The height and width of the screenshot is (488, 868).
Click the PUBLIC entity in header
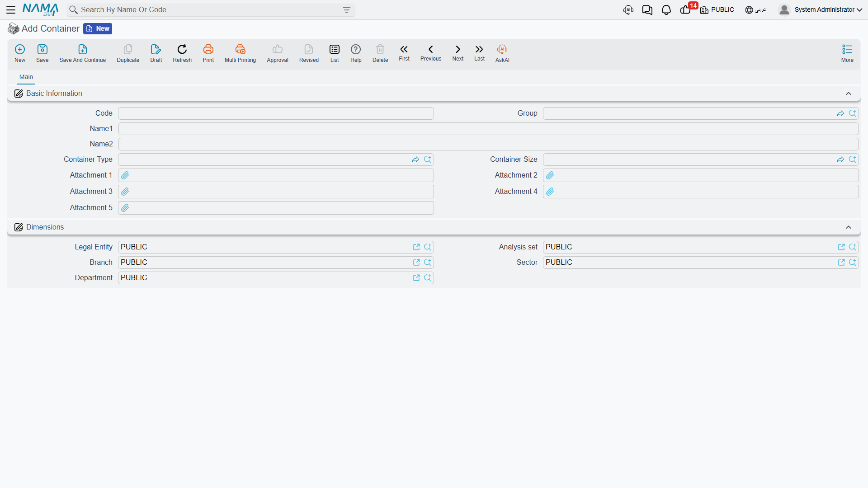pyautogui.click(x=717, y=9)
